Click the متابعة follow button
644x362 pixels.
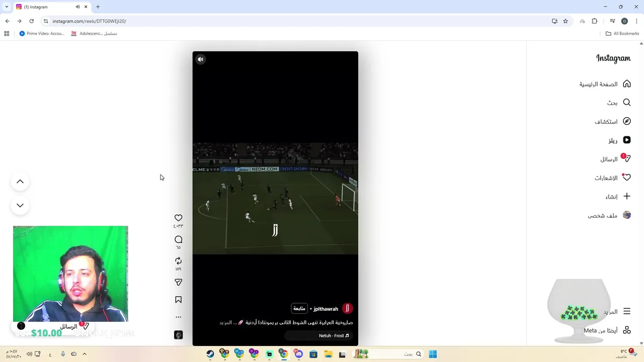(x=299, y=309)
